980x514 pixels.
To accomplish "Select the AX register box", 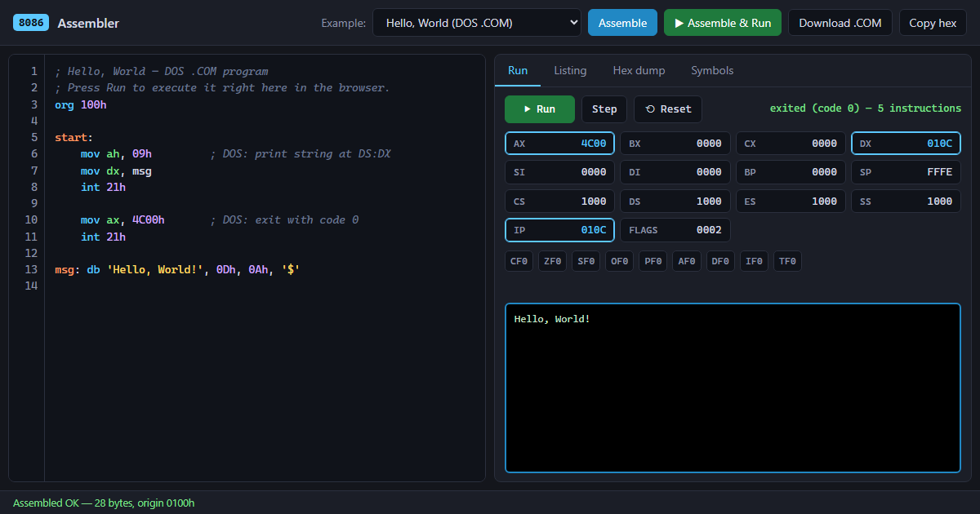I will [560, 144].
